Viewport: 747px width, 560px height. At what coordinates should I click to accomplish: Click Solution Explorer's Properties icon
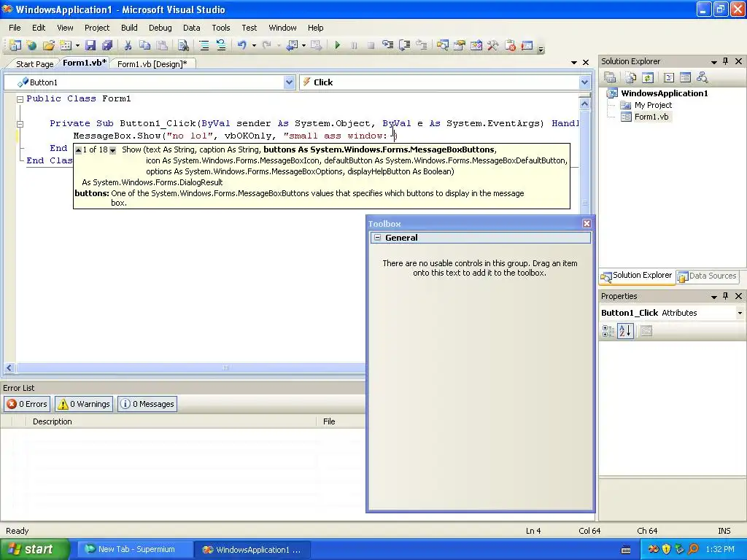click(x=610, y=77)
